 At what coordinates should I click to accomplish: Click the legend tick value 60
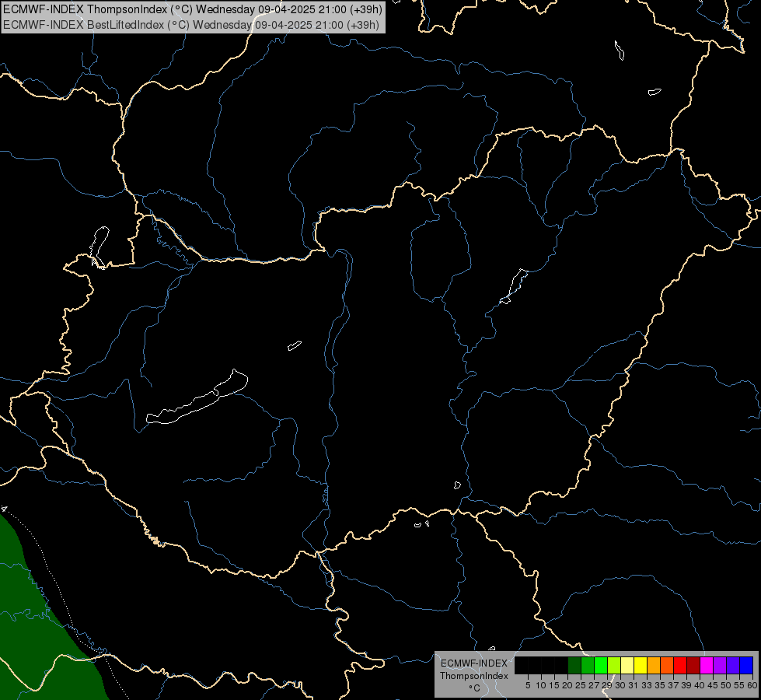click(752, 685)
